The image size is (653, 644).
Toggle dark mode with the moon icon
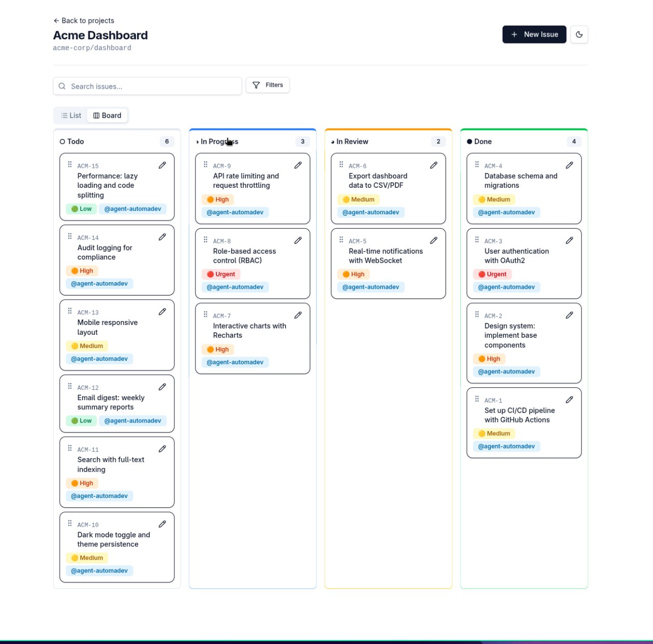[x=579, y=34]
